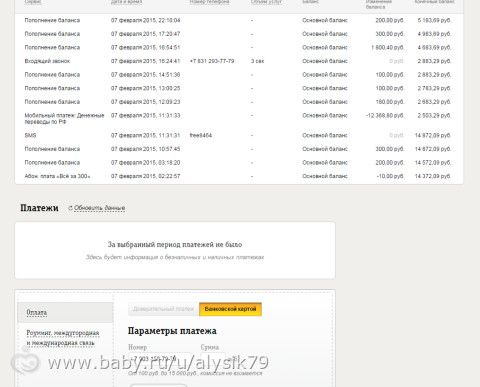Image resolution: width=480 pixels, height=387 pixels.
Task: Switch to the Банковской картой tab
Action: [230, 309]
